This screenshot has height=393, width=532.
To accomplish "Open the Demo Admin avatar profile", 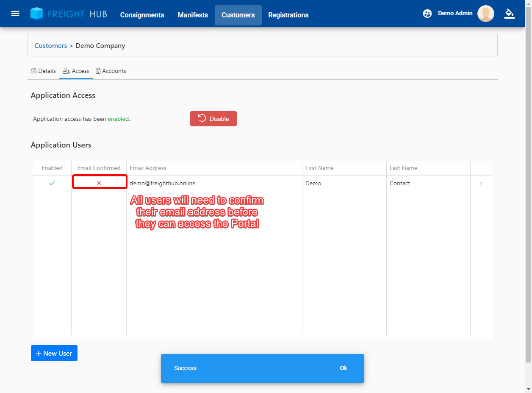I will point(485,14).
